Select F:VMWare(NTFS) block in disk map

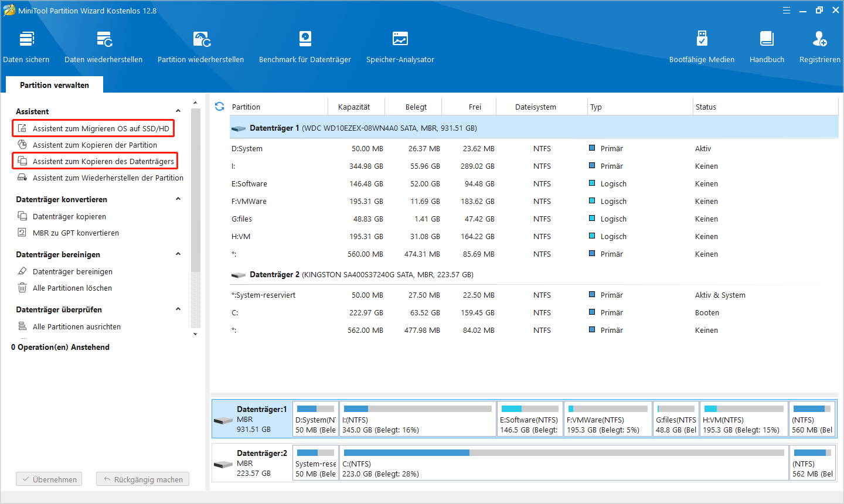[608, 419]
